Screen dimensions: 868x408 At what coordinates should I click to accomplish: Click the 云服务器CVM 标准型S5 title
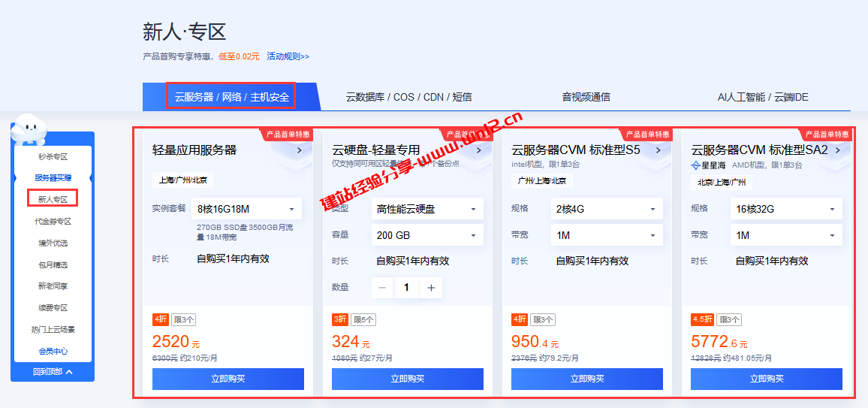[576, 150]
